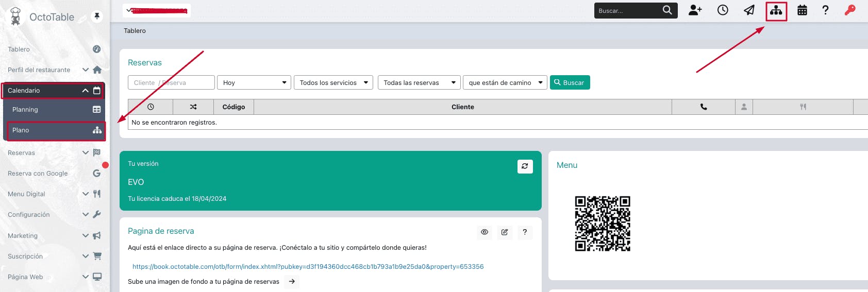
Task: Click the home icon beside Perfil del restaurante
Action: (97, 70)
